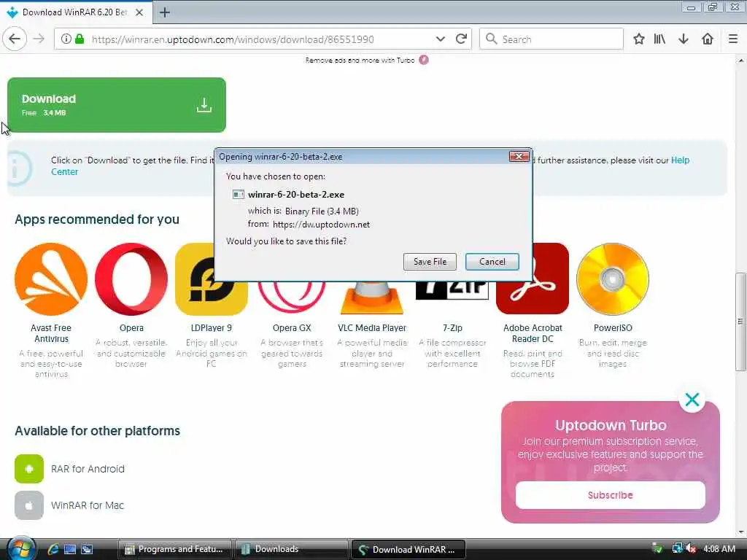The image size is (747, 560).
Task: Launch Internet Explorer from quick launch
Action: [x=53, y=549]
